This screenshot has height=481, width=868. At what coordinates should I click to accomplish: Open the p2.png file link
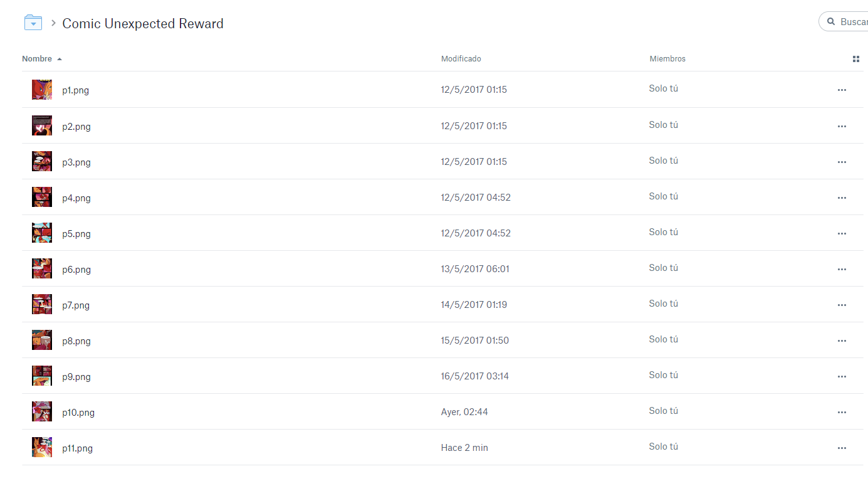(76, 127)
